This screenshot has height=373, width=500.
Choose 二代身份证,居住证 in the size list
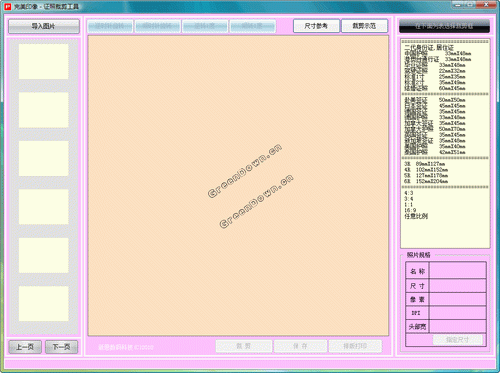coord(429,48)
